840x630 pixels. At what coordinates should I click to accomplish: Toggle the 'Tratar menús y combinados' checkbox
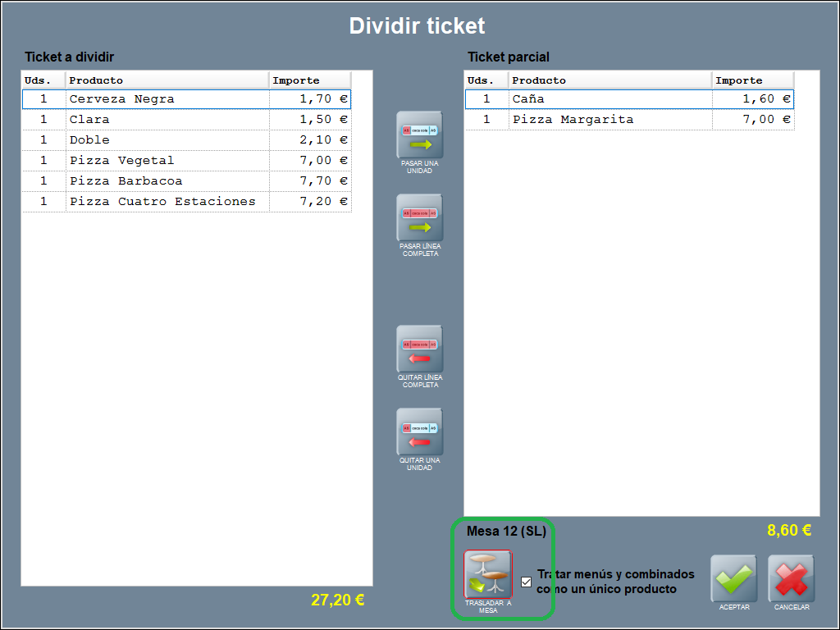coord(527,582)
